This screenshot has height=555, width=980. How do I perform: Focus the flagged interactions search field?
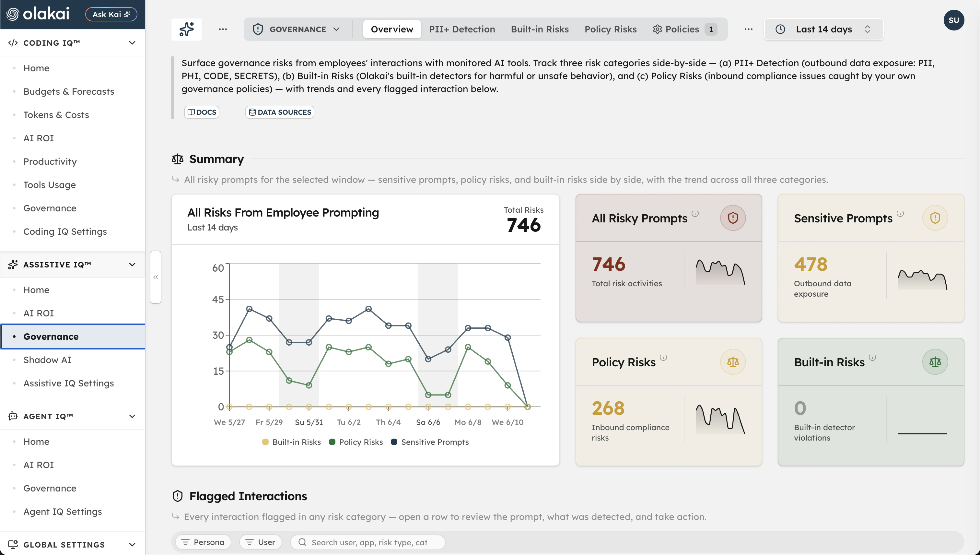(x=368, y=542)
